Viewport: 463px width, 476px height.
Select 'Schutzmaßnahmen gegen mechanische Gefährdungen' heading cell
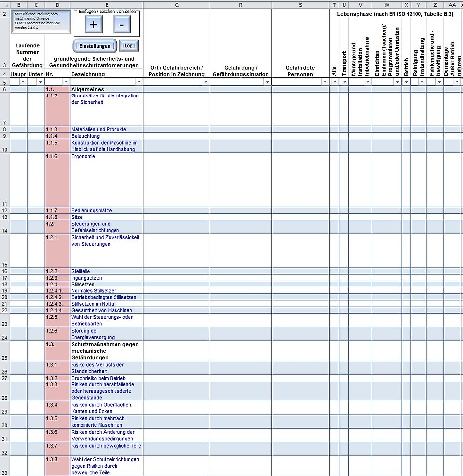tap(107, 351)
